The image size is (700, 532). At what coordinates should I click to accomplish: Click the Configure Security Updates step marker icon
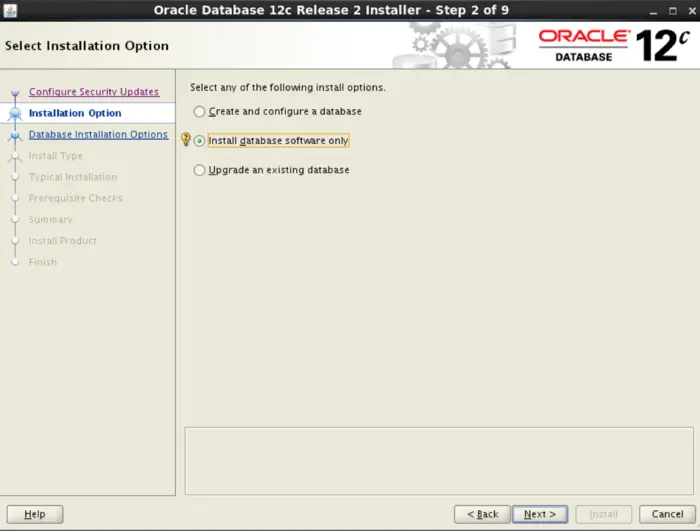[x=15, y=92]
